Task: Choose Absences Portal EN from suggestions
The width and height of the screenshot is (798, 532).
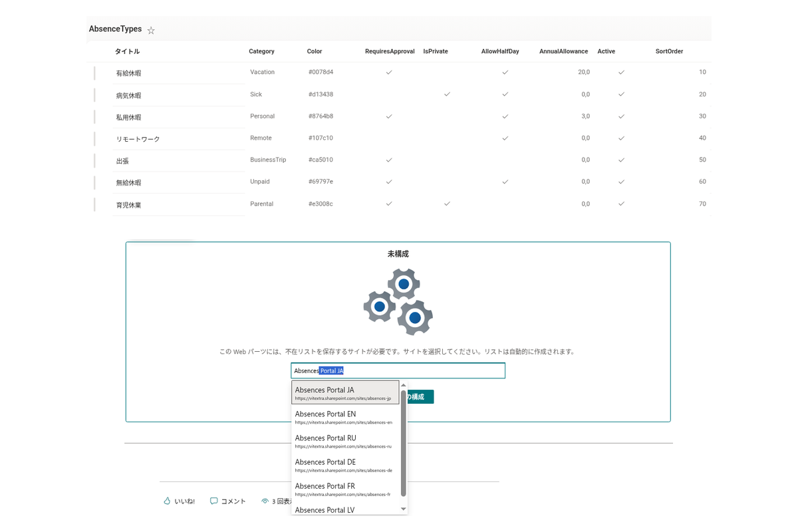Action: pos(345,416)
